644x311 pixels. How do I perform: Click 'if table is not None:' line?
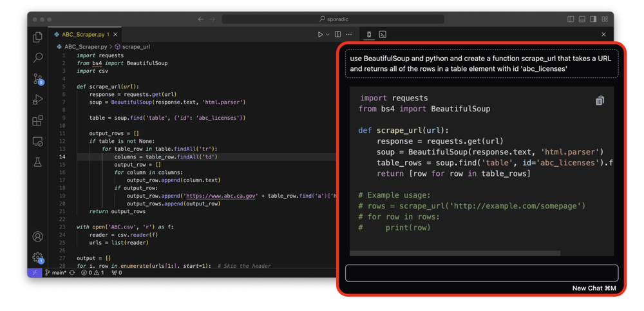122,141
